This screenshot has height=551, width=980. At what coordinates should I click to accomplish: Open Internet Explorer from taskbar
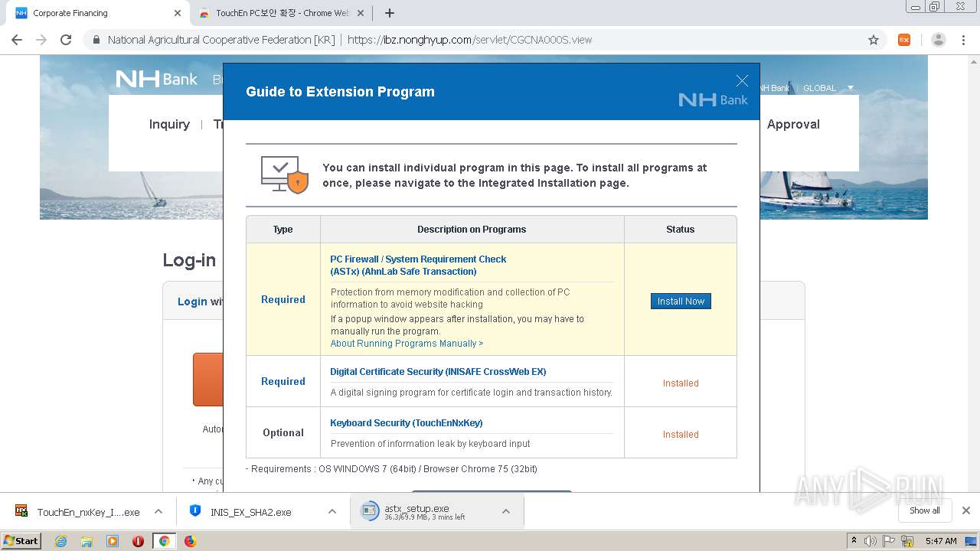click(60, 541)
